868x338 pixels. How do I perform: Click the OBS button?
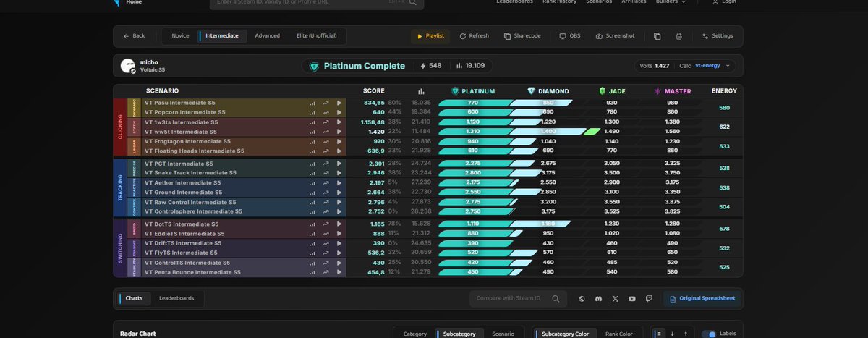pos(570,36)
